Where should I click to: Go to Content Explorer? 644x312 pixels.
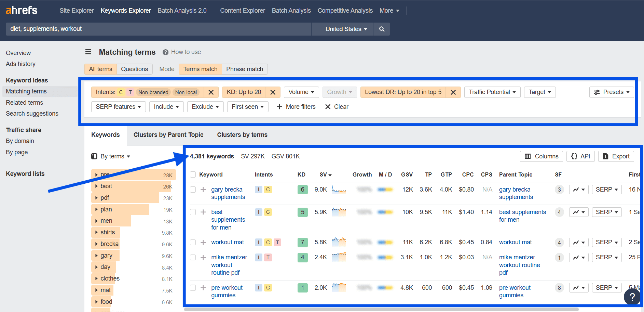pyautogui.click(x=243, y=11)
